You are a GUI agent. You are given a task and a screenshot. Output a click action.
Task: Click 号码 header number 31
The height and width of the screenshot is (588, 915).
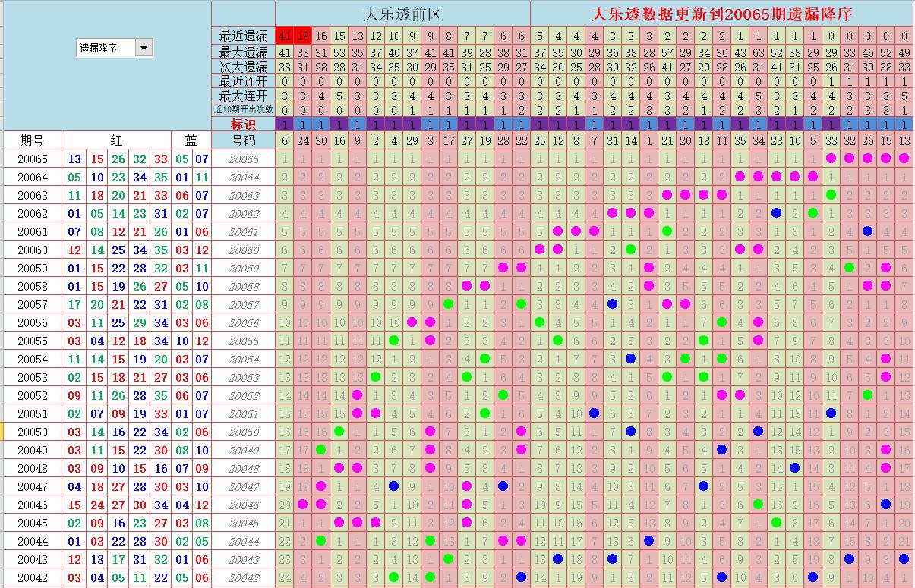pos(612,140)
